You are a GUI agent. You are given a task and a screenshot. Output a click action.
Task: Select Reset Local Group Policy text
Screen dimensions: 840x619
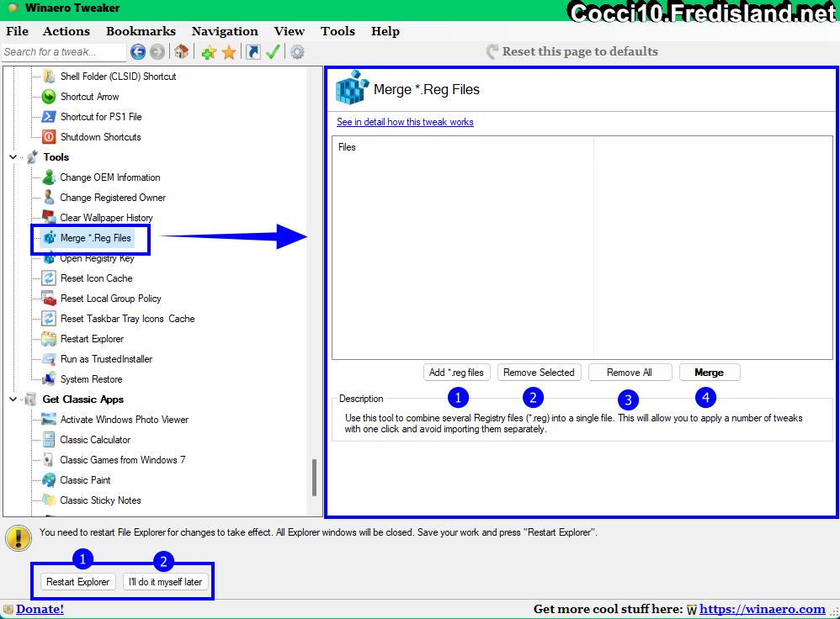(110, 299)
